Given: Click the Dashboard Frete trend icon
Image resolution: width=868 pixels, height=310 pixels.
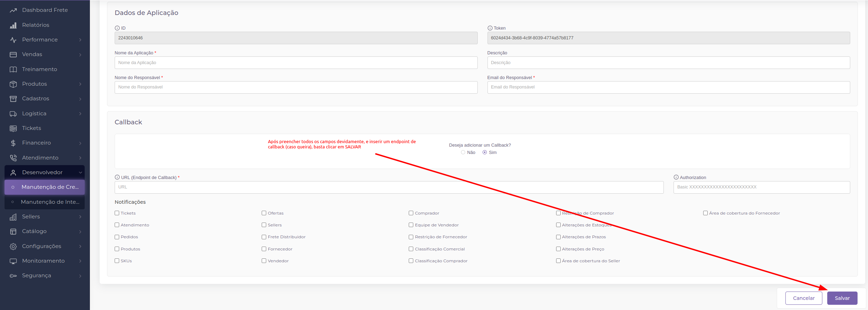Looking at the screenshot, I should 13,10.
